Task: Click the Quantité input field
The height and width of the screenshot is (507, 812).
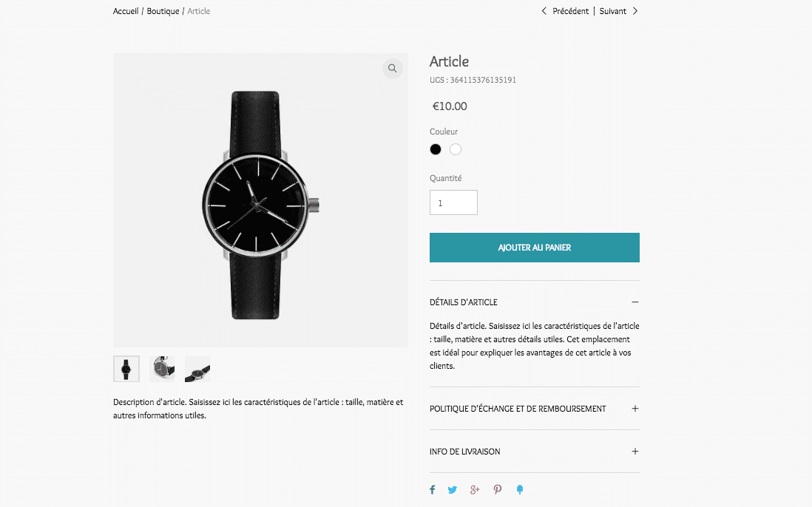Action: pos(453,203)
